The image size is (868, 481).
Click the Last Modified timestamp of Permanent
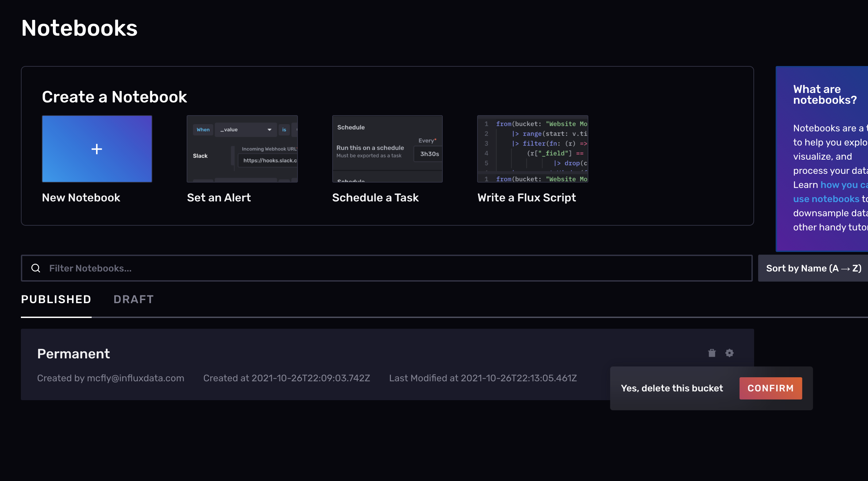click(x=483, y=378)
